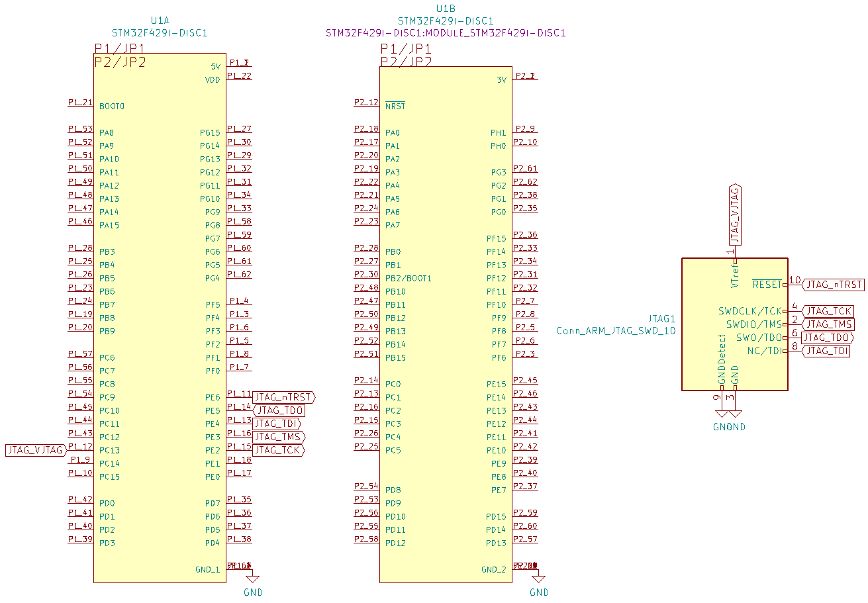
Task: Select the JTAG1 connector symbol body
Action: 735,324
